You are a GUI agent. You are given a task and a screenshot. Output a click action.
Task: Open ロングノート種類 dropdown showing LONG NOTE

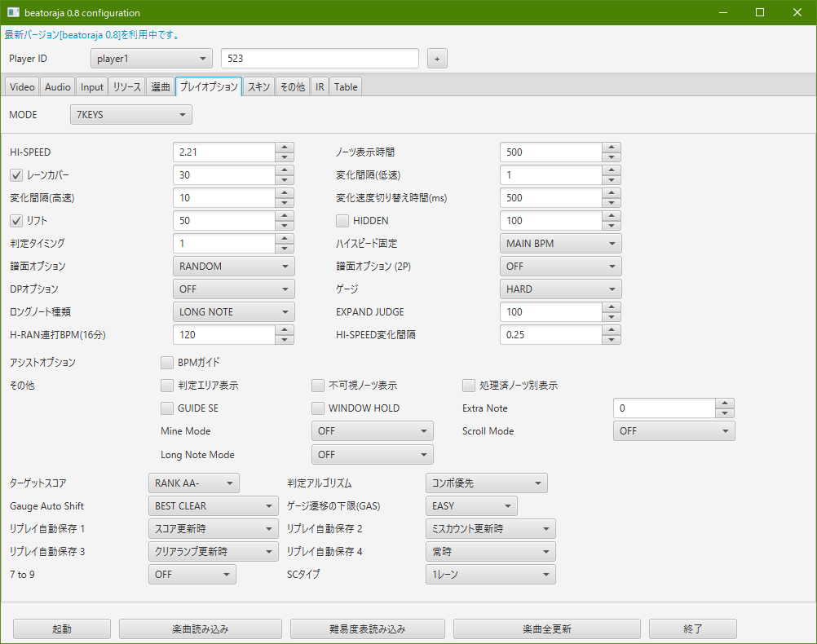(x=233, y=312)
